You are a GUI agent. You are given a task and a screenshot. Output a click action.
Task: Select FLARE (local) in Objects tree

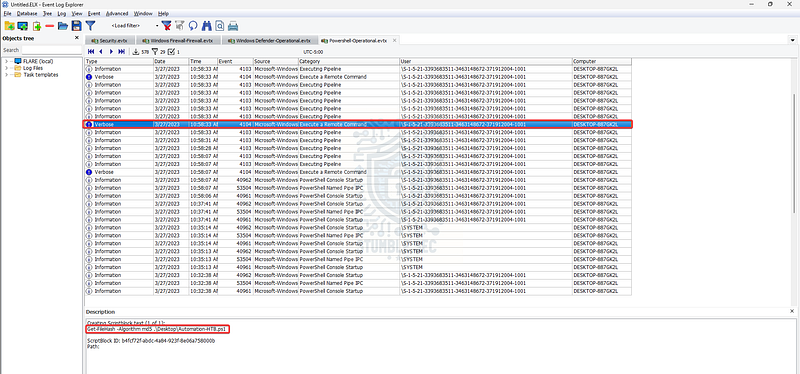pos(38,61)
